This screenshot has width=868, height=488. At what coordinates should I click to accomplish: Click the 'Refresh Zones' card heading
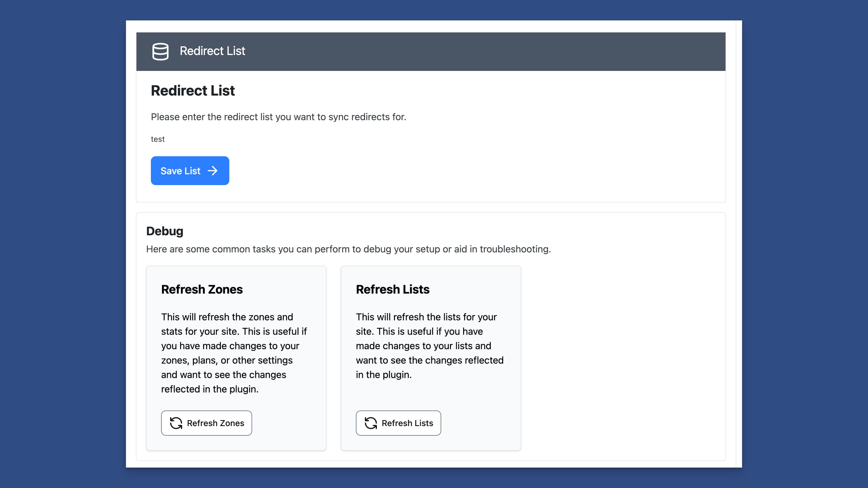[x=201, y=289]
